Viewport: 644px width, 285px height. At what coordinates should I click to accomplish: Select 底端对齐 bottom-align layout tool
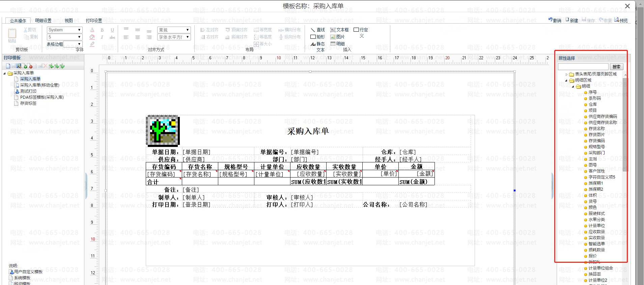(x=236, y=37)
